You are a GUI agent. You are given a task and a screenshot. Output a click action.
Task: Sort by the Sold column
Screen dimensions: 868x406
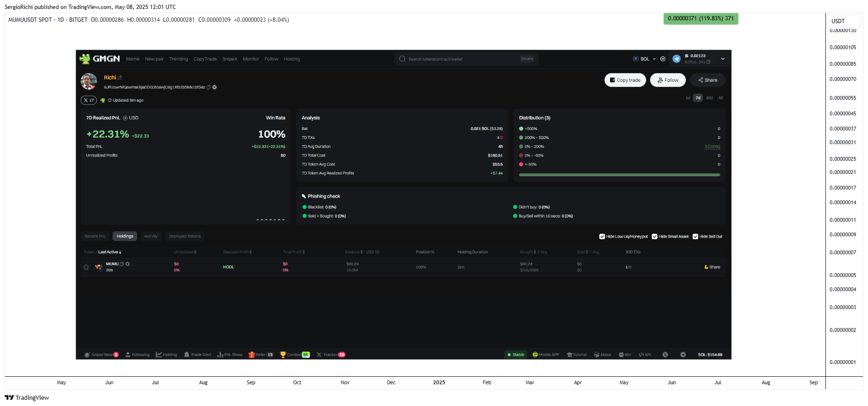[x=583, y=252]
